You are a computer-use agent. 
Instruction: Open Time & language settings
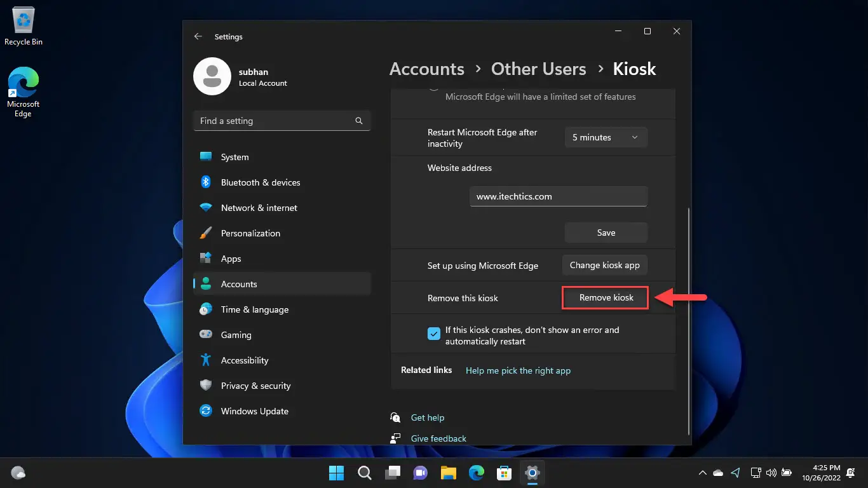[282, 309]
